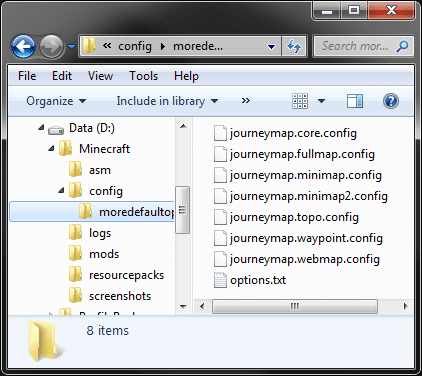This screenshot has height=376, width=422.
Task: Click the config breadcrumb in address bar
Action: point(135,46)
